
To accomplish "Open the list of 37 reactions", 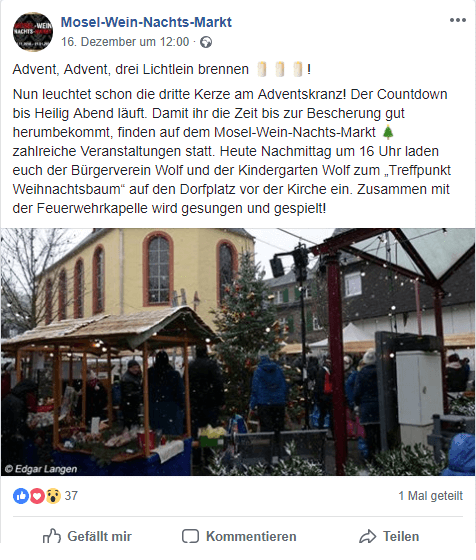I will (x=71, y=496).
